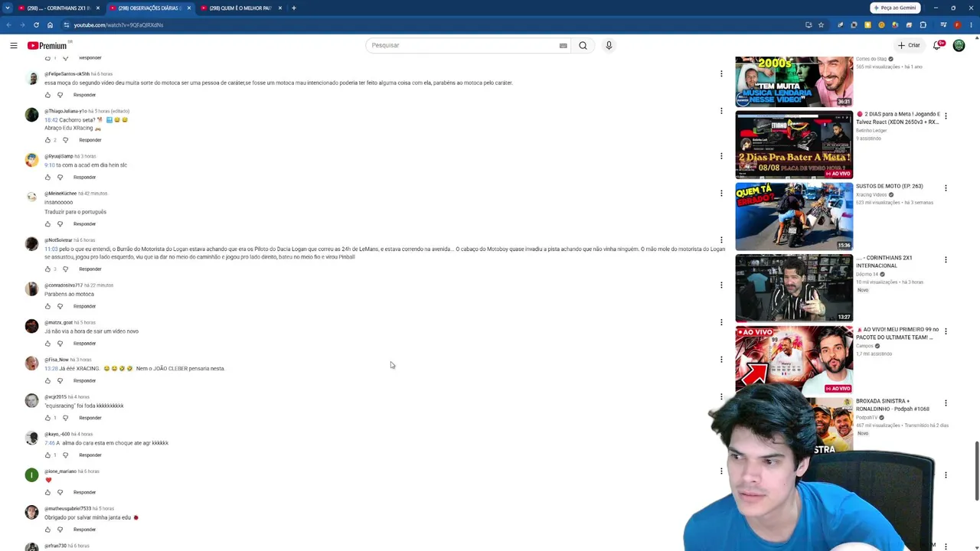This screenshot has width=980, height=551.
Task: Go to YouTube Premium home logo
Action: point(47,46)
